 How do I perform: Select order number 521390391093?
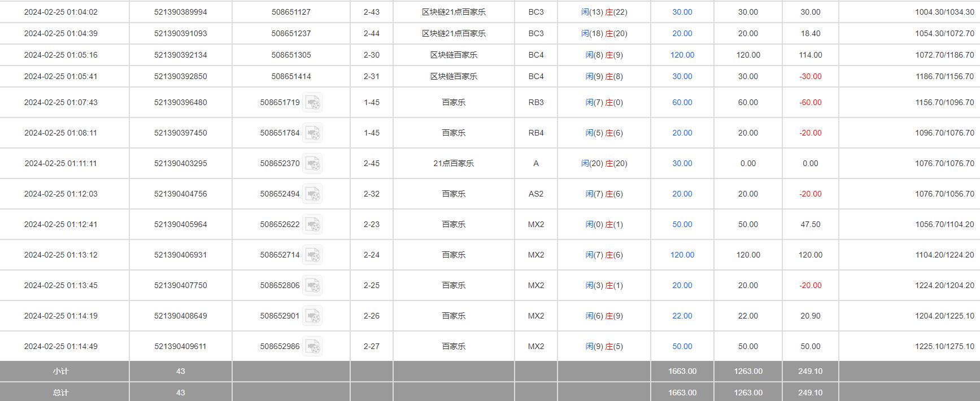pos(180,33)
